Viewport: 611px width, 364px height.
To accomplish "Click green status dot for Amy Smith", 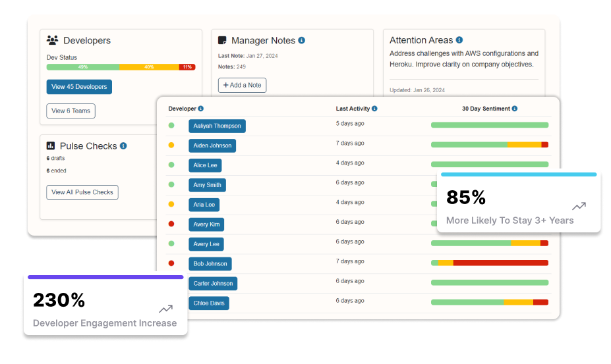I will click(171, 184).
